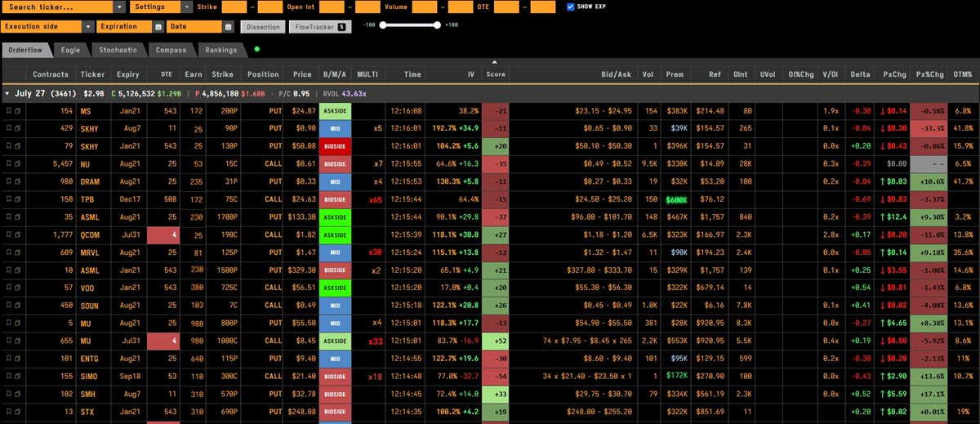
Task: Switch to the Eagle tab
Action: [70, 50]
